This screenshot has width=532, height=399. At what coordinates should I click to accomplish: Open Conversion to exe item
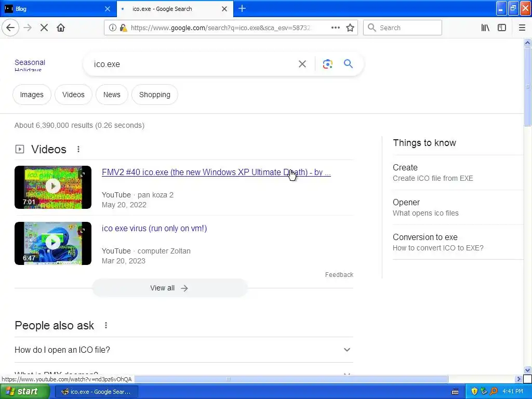tap(458, 242)
